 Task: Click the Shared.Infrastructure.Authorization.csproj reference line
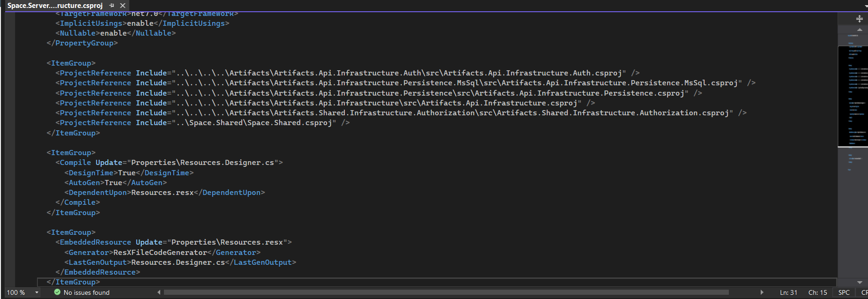pos(401,113)
